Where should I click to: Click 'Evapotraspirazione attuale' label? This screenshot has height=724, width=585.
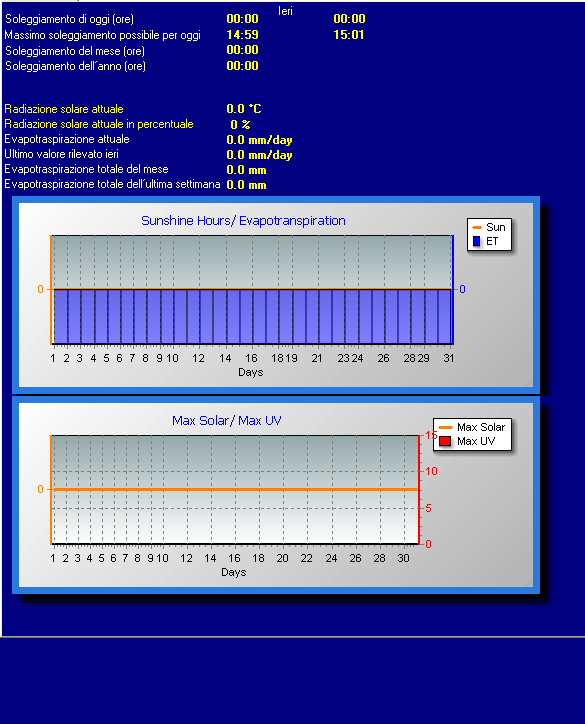pos(67,139)
